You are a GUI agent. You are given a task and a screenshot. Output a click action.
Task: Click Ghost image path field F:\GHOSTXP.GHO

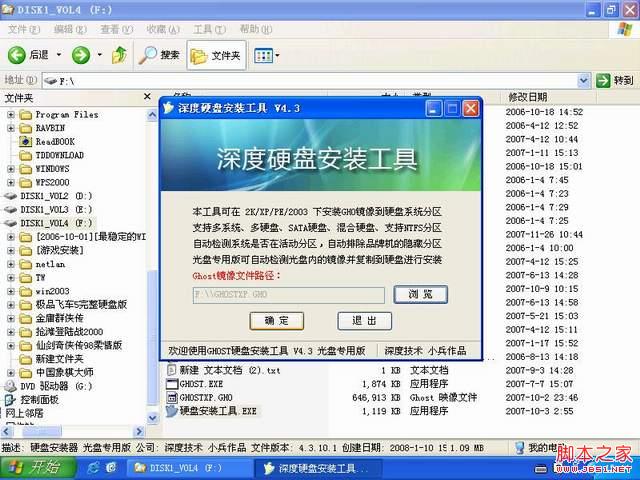tap(289, 295)
